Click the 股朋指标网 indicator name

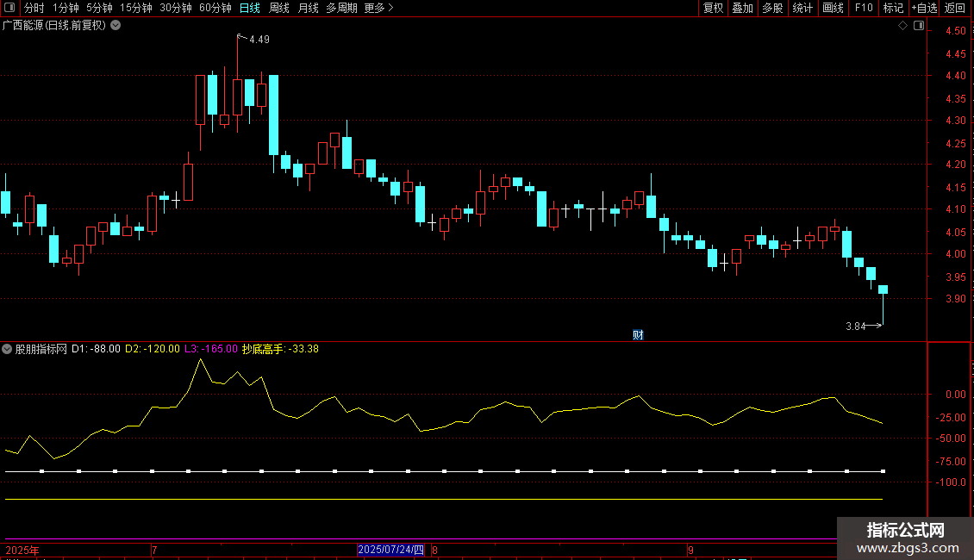[41, 349]
